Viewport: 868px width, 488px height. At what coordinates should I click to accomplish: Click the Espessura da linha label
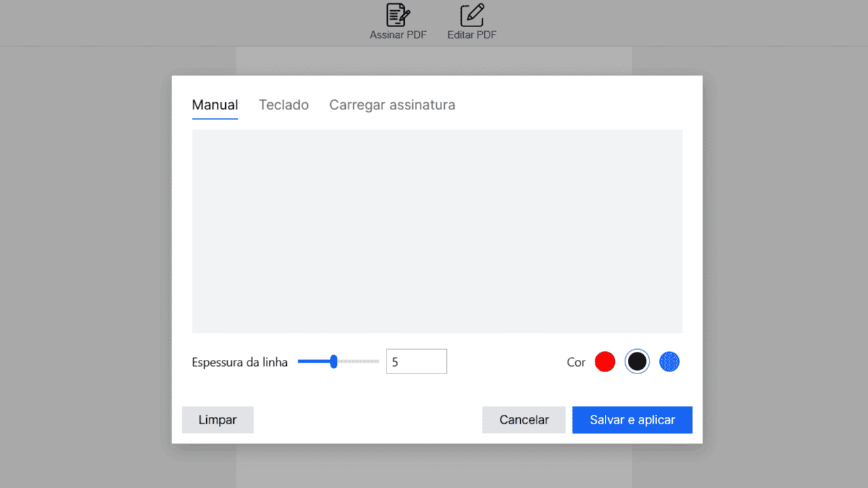tap(239, 362)
